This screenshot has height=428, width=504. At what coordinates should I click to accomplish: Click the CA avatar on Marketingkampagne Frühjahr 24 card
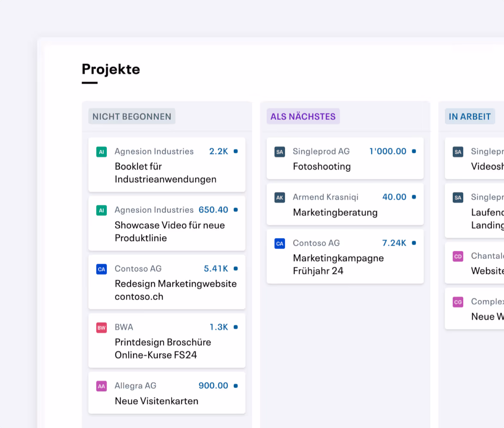[x=280, y=244]
